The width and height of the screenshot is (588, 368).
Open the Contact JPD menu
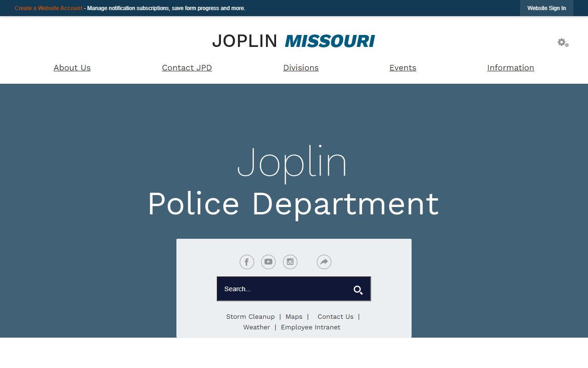(x=187, y=68)
